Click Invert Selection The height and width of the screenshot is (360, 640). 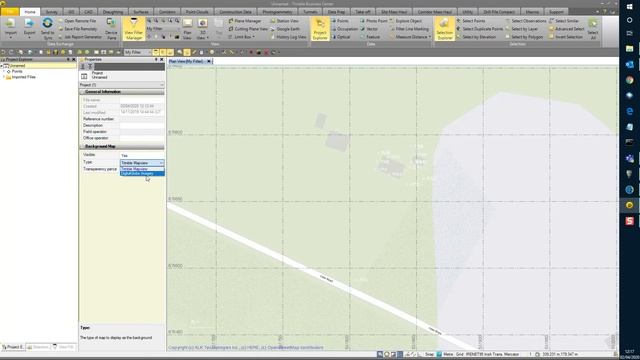coord(566,37)
